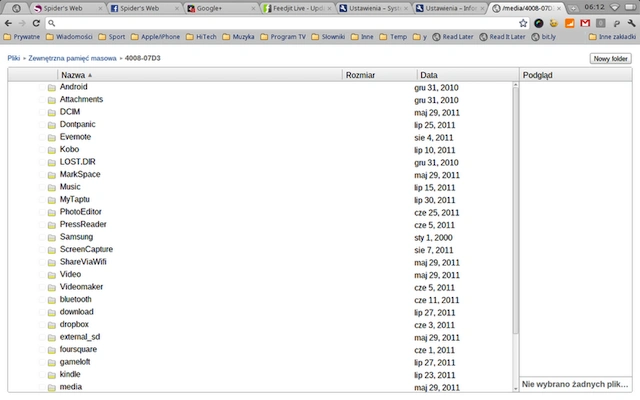This screenshot has height=400, width=640.
Task: Click the dropbox folder icon
Action: pos(51,325)
